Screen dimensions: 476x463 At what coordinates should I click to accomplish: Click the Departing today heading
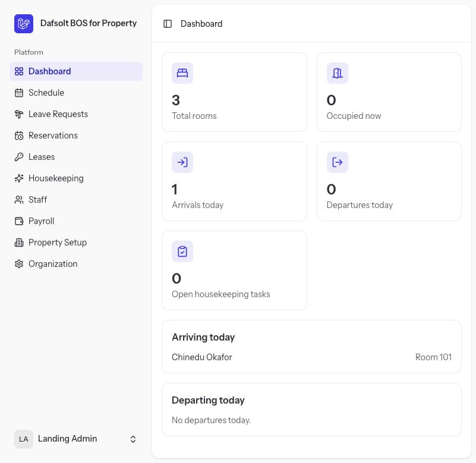point(208,400)
